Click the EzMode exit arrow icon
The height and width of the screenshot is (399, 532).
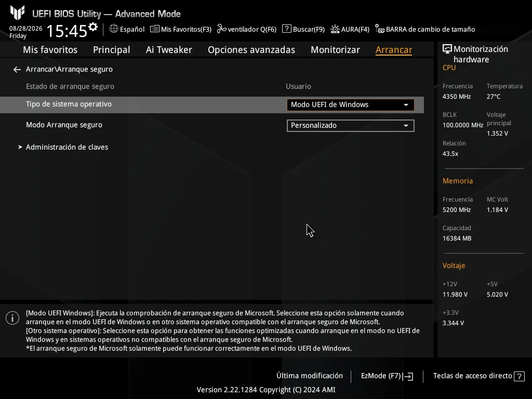408,376
